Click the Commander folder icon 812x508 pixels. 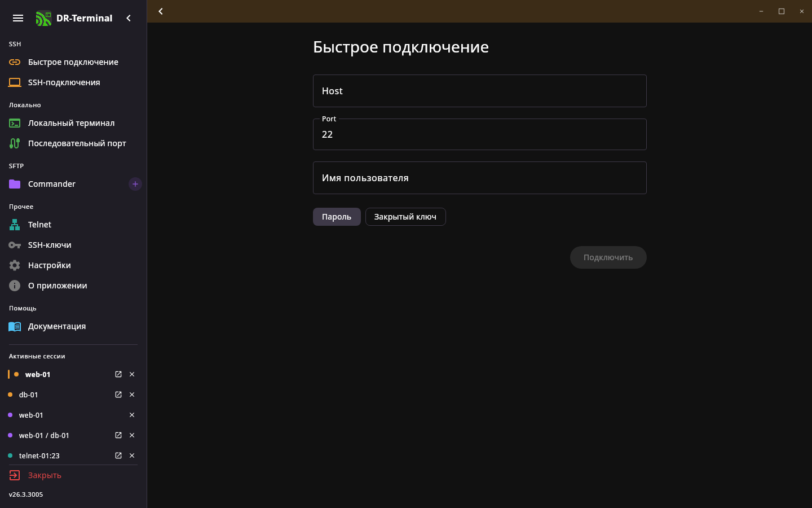15,184
